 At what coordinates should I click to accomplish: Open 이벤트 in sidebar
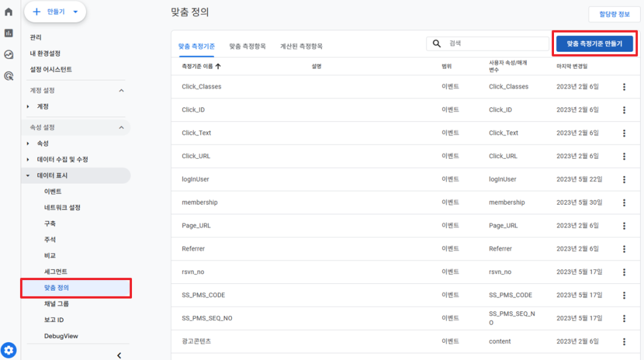pyautogui.click(x=53, y=191)
